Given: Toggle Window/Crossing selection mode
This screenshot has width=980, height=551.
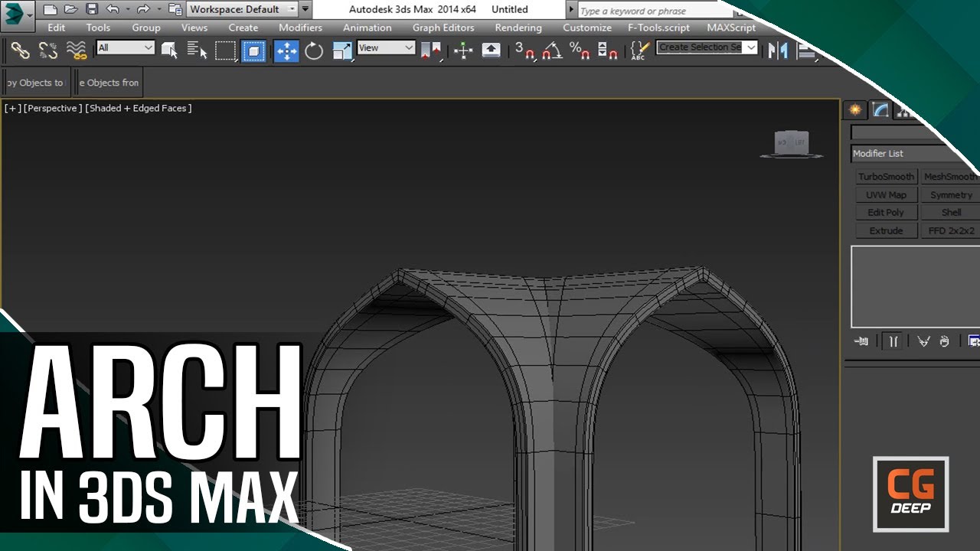Looking at the screenshot, I should 253,51.
